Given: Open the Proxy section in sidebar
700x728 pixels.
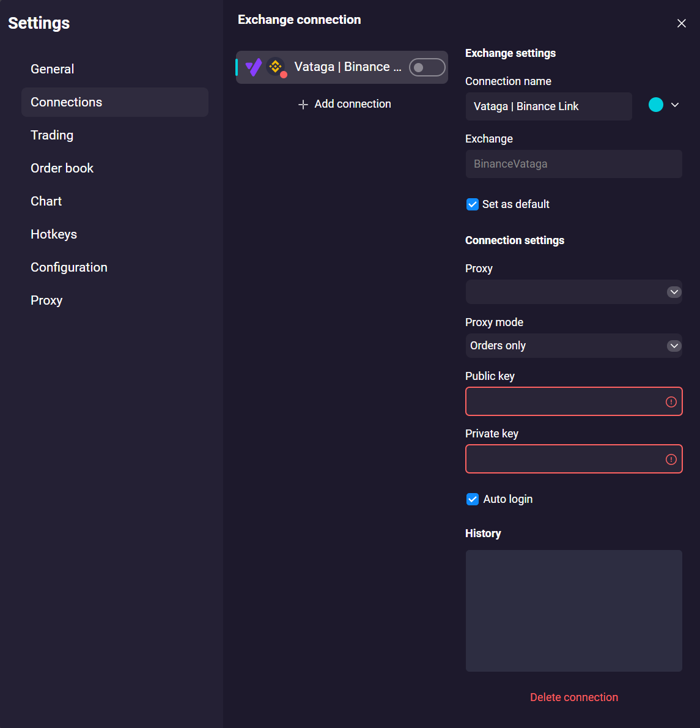Looking at the screenshot, I should click(114, 300).
